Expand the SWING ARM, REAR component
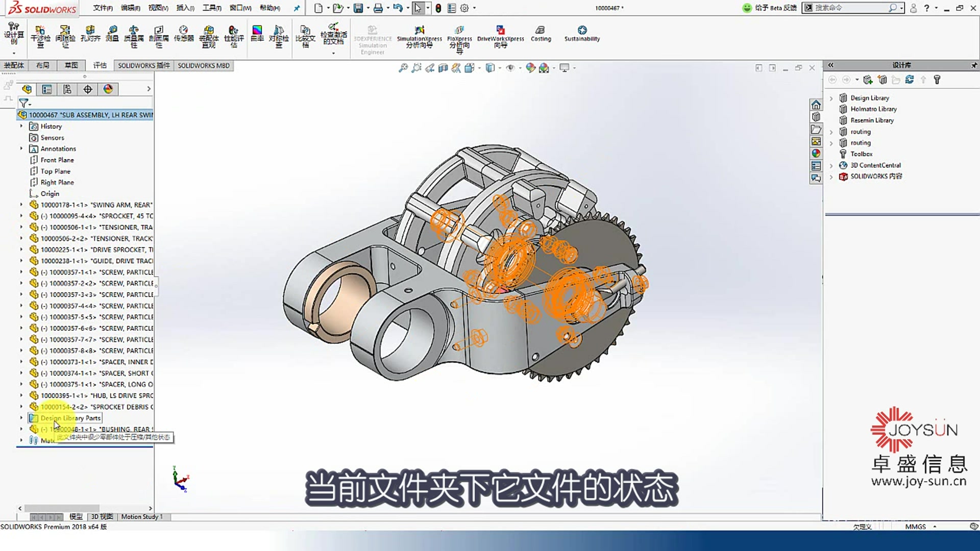This screenshot has width=980, height=551. (x=21, y=205)
